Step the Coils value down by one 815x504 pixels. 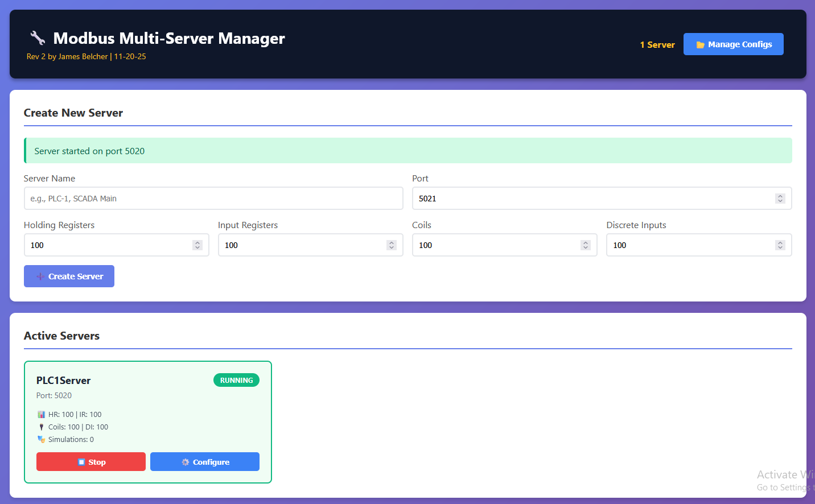tap(586, 248)
